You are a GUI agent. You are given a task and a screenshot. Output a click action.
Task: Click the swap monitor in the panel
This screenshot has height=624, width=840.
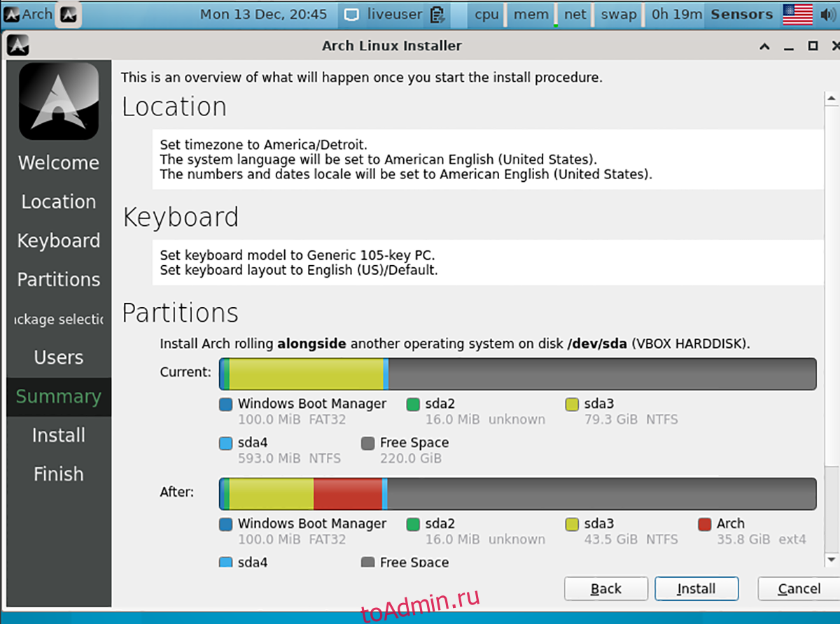click(619, 14)
